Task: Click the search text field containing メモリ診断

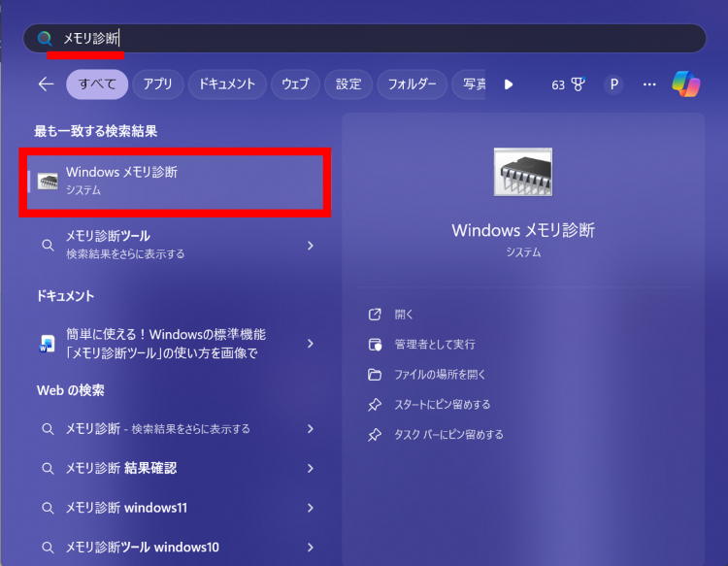Action: (x=364, y=38)
